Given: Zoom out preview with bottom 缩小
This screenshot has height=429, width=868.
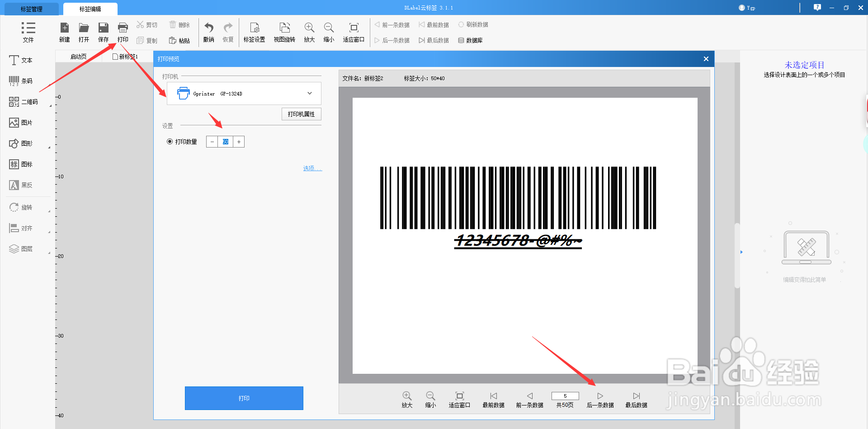Looking at the screenshot, I should click(x=430, y=400).
